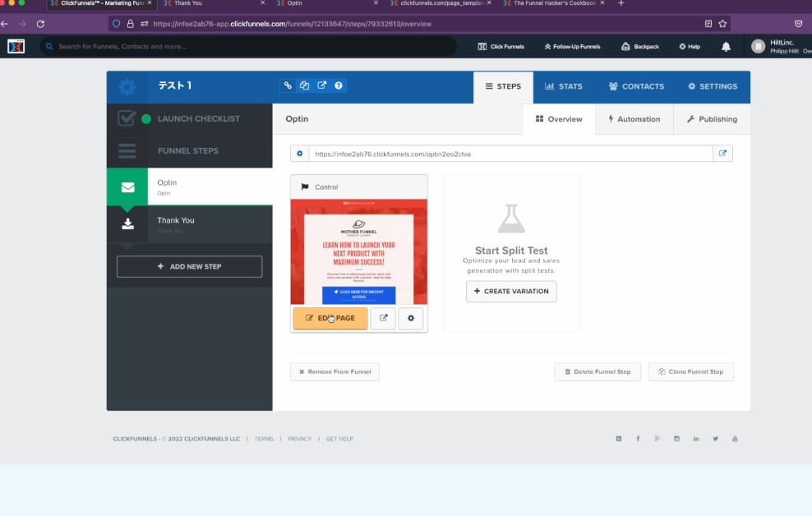Click the search funnels and contacts field
Viewport: 812px width, 516px height.
(x=248, y=47)
